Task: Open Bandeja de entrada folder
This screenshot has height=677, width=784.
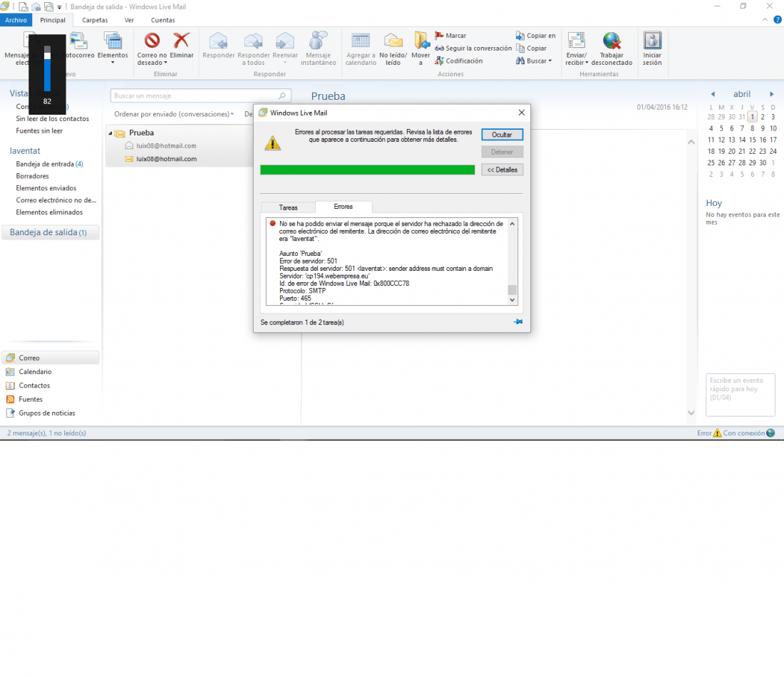Action: point(49,164)
